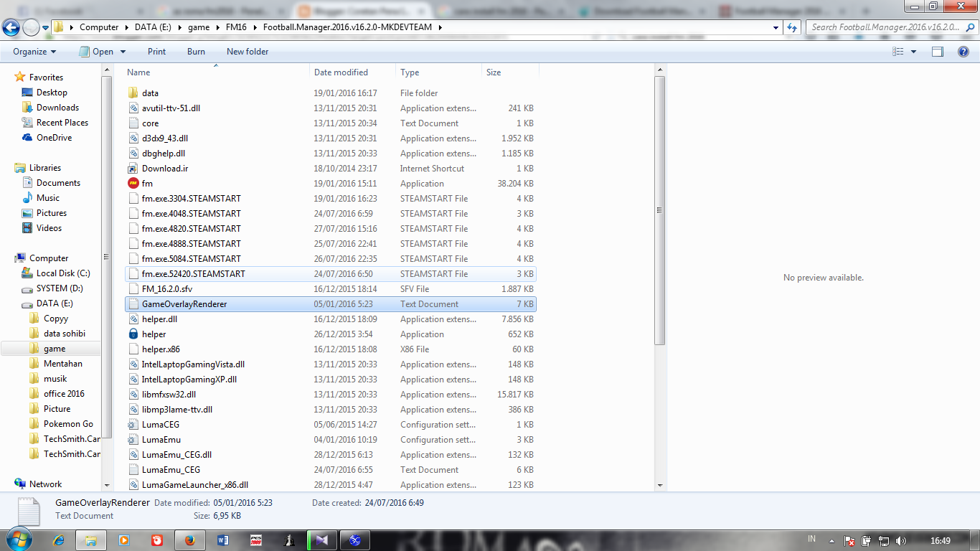Select the data folder icon
Image resolution: width=980 pixels, height=551 pixels.
pyautogui.click(x=133, y=93)
